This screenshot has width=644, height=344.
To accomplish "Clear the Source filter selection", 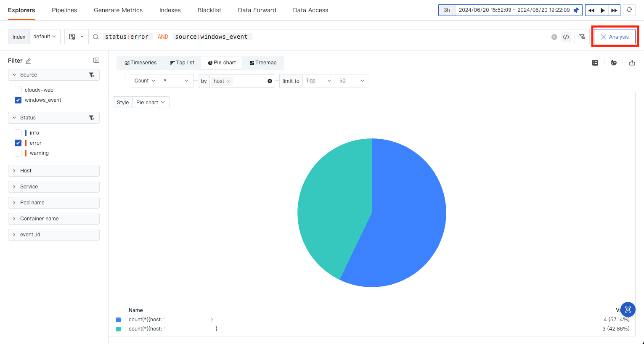I will 92,75.
